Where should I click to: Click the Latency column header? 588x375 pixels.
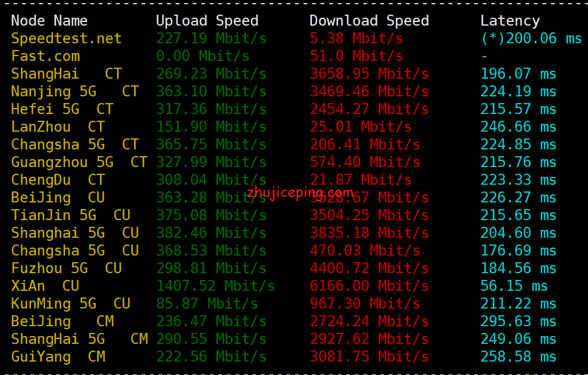click(x=510, y=21)
